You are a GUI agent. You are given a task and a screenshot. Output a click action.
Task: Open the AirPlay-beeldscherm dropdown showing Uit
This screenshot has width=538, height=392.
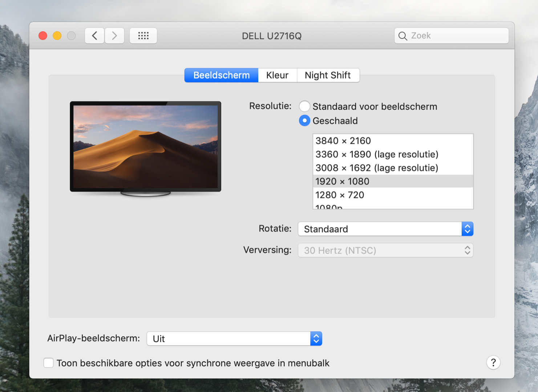point(234,339)
